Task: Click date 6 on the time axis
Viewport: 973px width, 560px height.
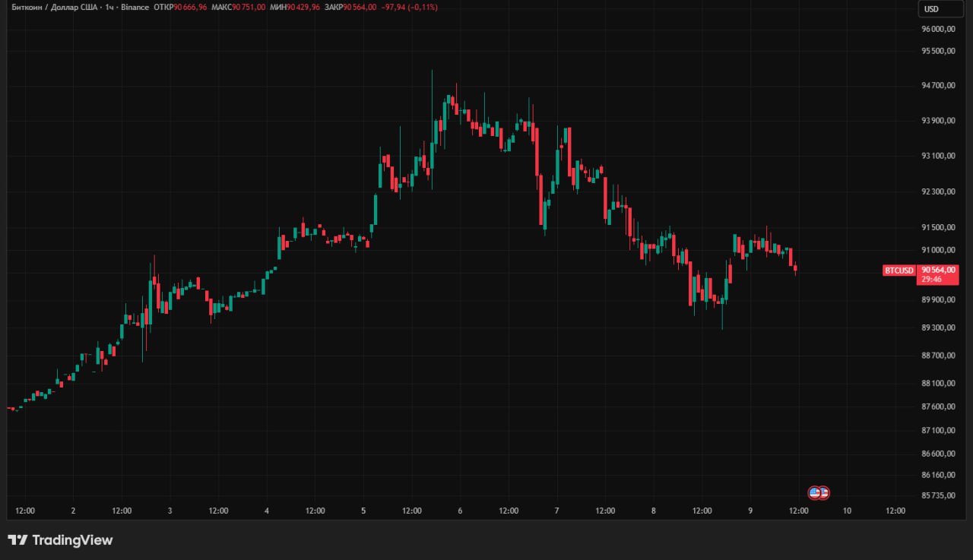Action: pos(460,511)
